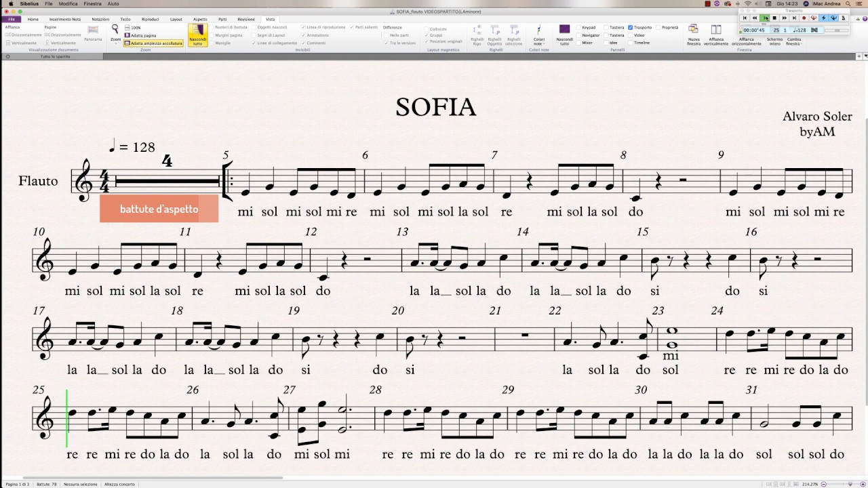
Task: Open the Cambia finestra dropdown
Action: tap(793, 41)
